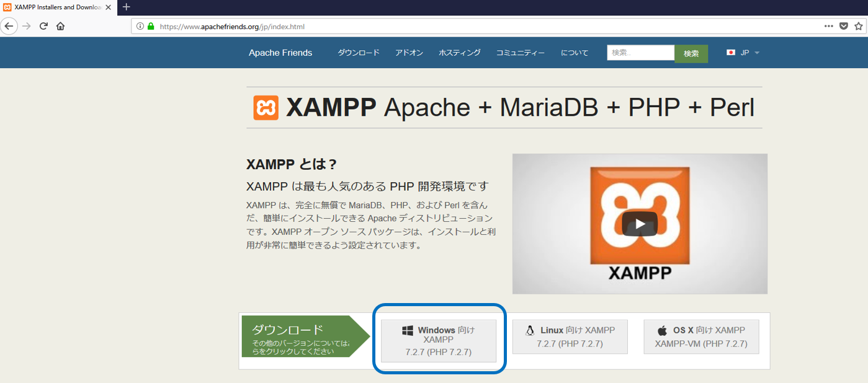868x383 pixels.
Task: Click the Windows logo on the download button
Action: coord(408,331)
